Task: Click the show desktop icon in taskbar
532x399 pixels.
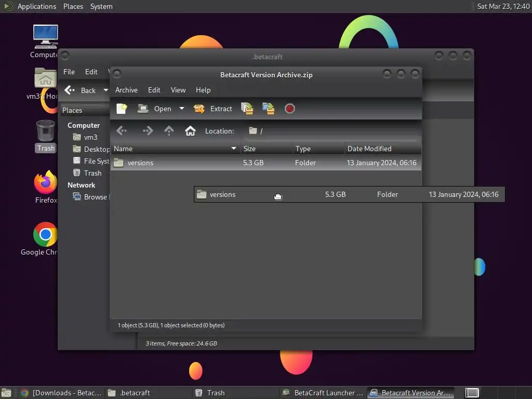Action: point(6,393)
